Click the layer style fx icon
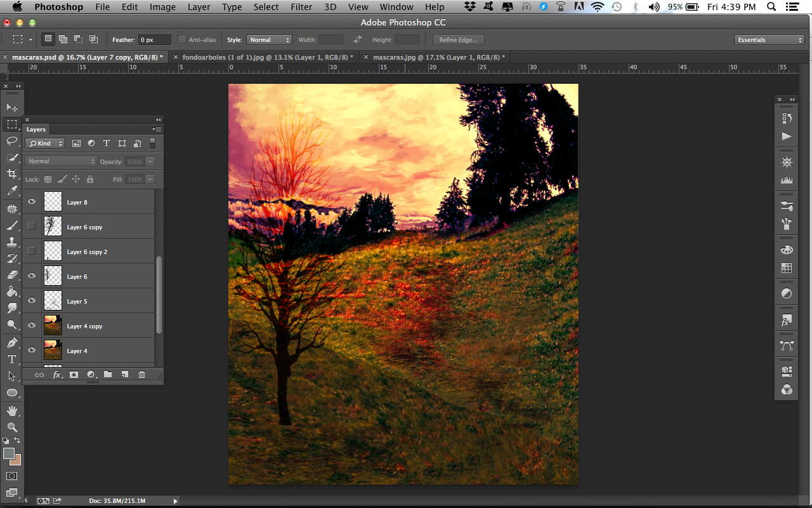The width and height of the screenshot is (812, 508). (x=57, y=375)
